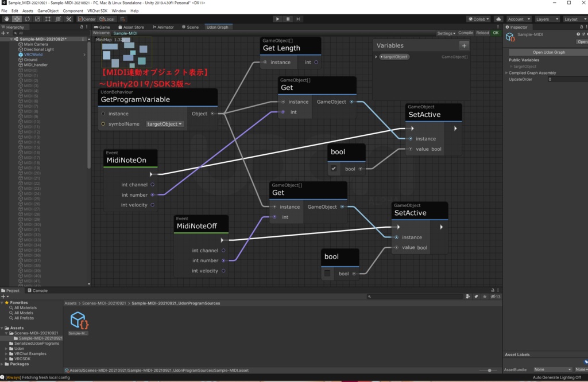The height and width of the screenshot is (382, 588).
Task: Open the cloud services icon
Action: (x=498, y=19)
